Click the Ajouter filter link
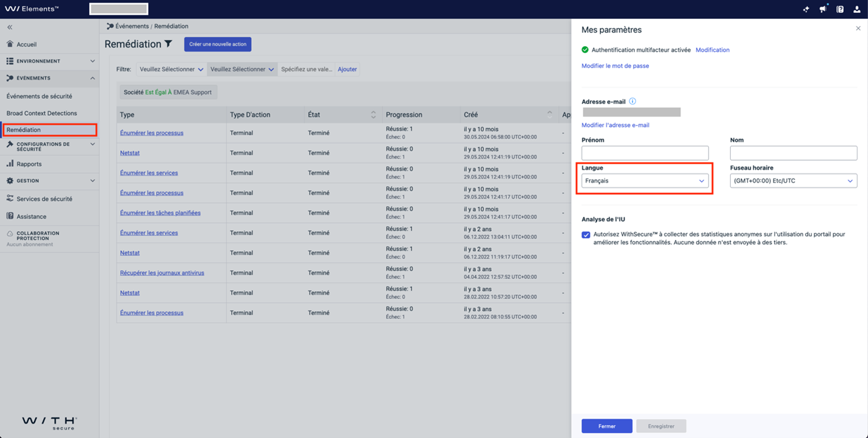 pyautogui.click(x=347, y=69)
